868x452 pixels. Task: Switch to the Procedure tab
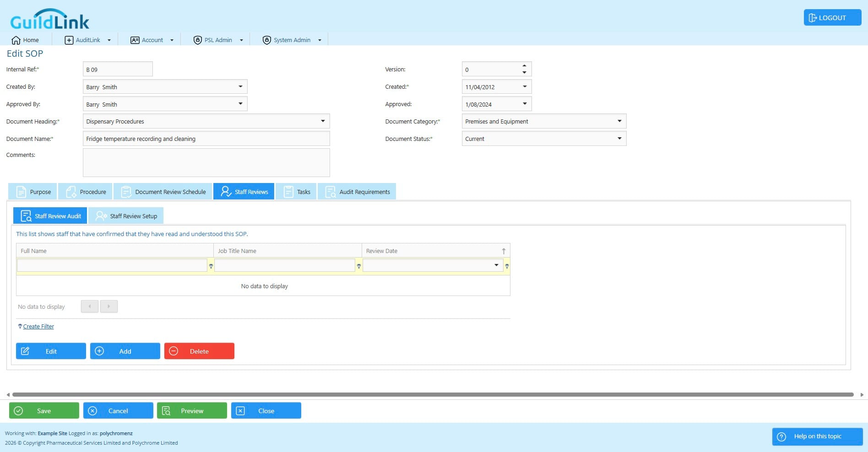coord(85,192)
